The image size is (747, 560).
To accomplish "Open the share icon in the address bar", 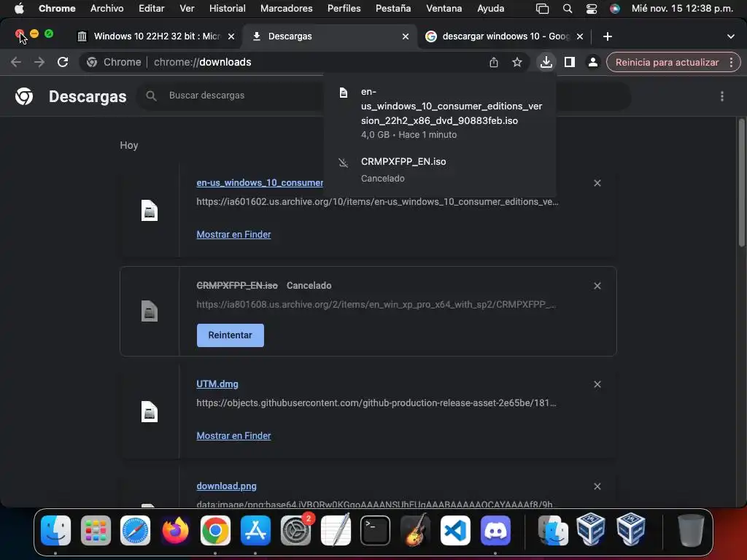I will 494,62.
